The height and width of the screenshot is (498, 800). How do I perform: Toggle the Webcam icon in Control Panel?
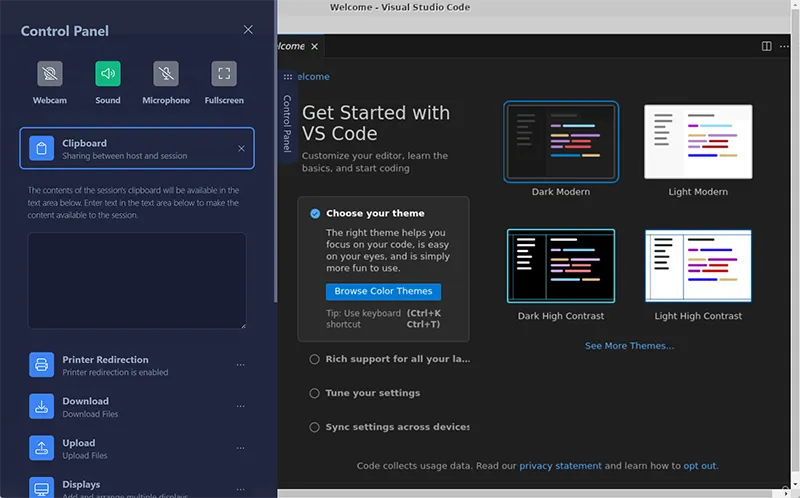point(49,74)
